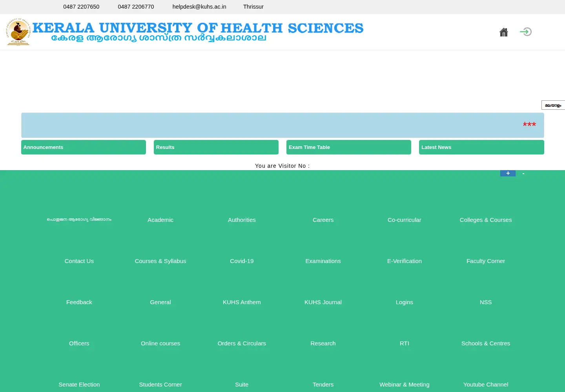Open the Latest News tab
Screen dimensions: 565x392
click(481, 147)
